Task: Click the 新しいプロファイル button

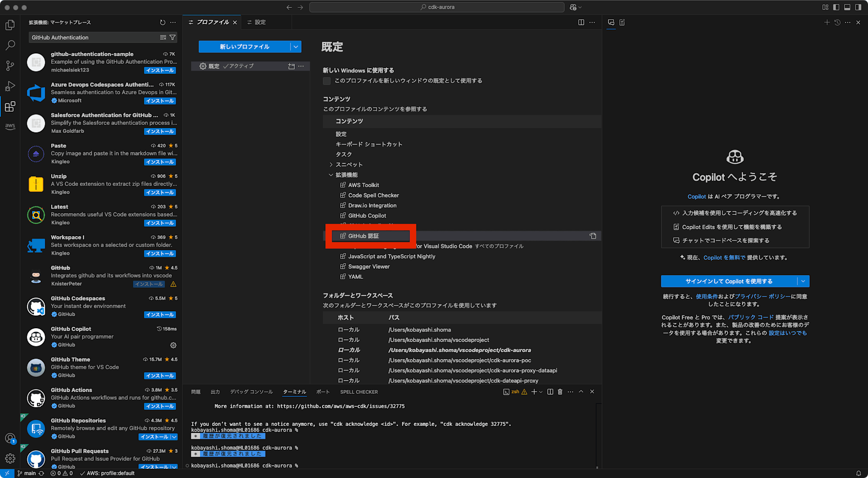Action: pos(244,47)
